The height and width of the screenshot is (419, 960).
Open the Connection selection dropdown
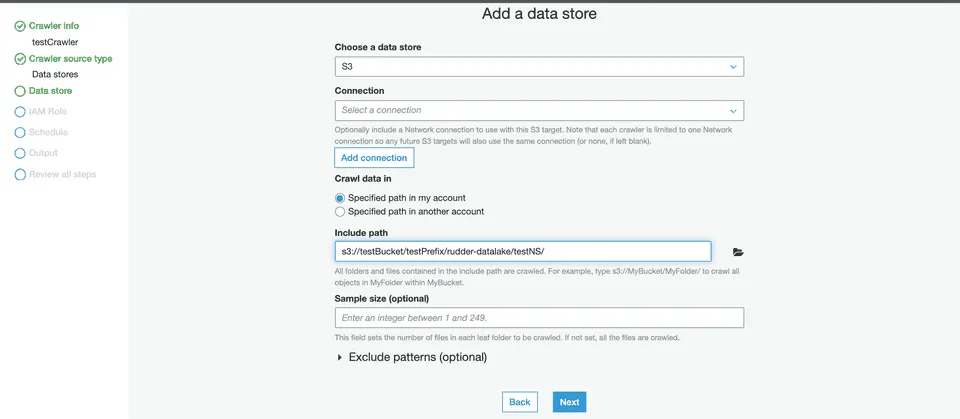539,110
